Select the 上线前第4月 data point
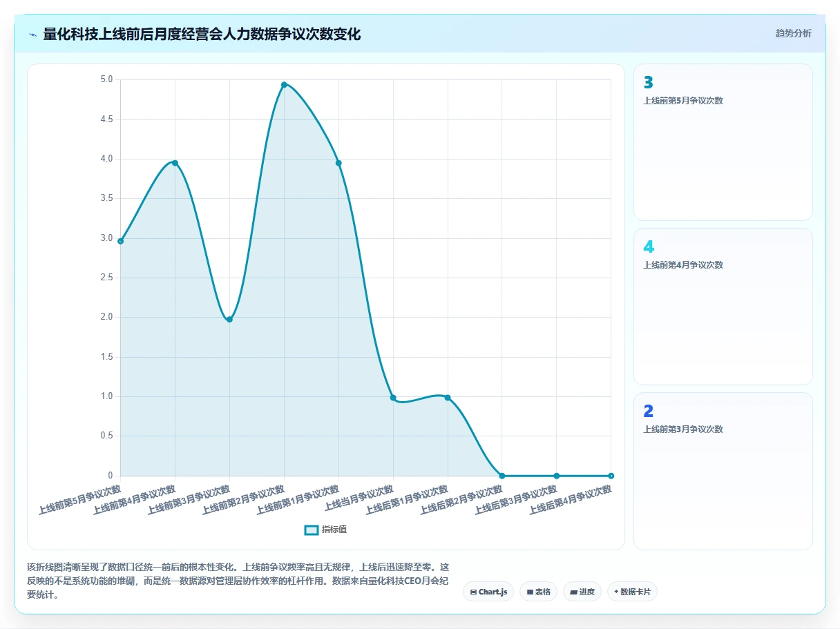Viewport: 840px width, 629px height. (x=175, y=163)
